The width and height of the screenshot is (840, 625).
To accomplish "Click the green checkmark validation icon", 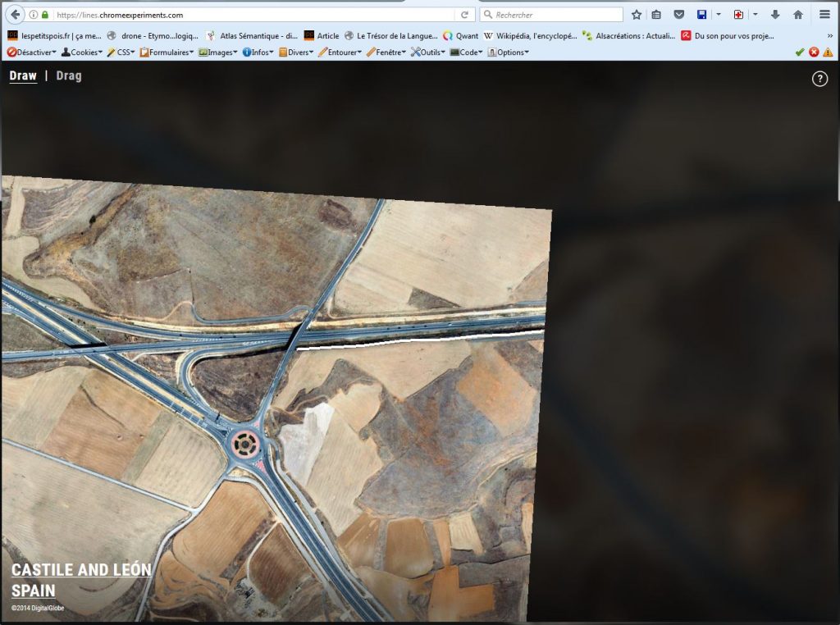I will 800,52.
